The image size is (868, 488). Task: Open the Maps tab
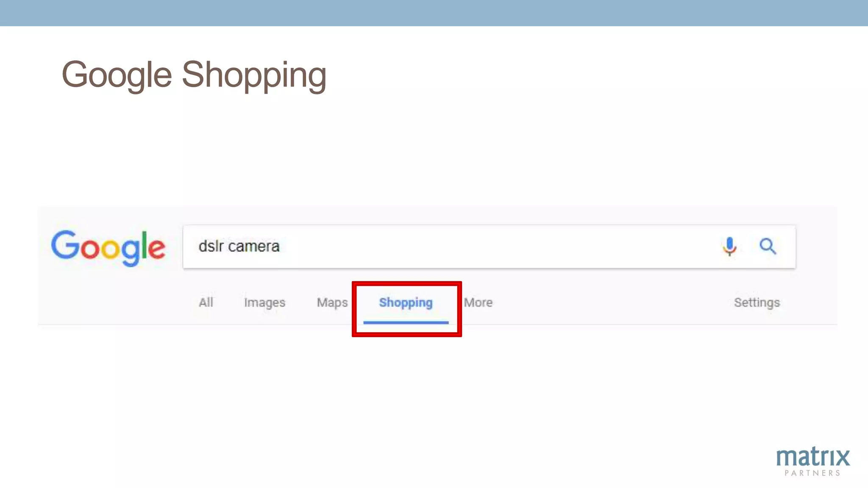point(332,303)
